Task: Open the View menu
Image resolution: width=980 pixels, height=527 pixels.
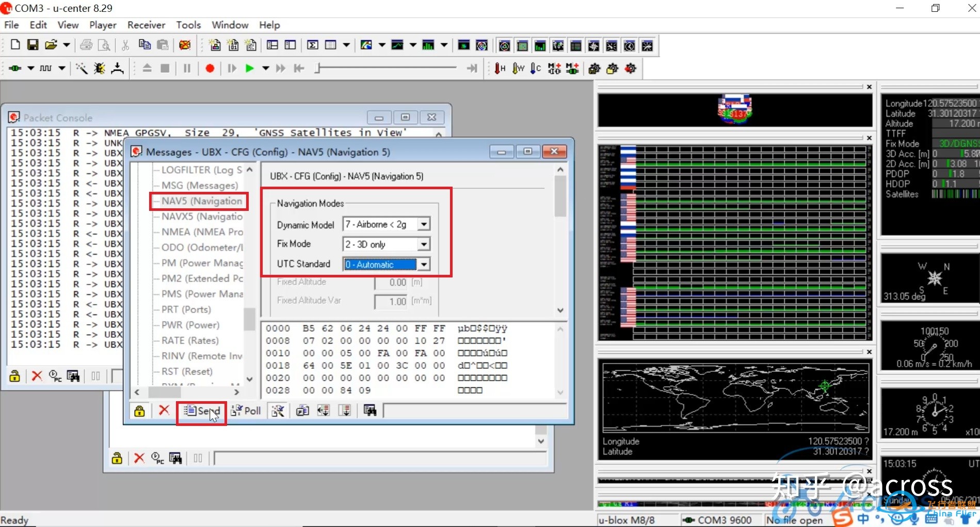Action: pyautogui.click(x=68, y=25)
